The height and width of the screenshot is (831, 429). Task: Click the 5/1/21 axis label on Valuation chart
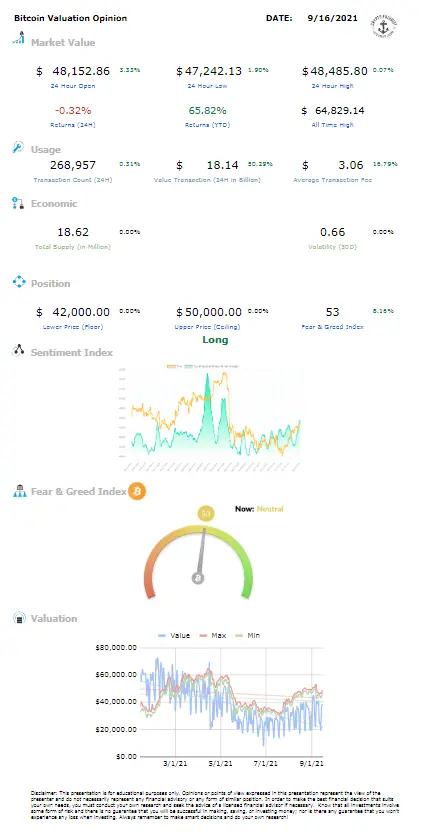point(221,764)
